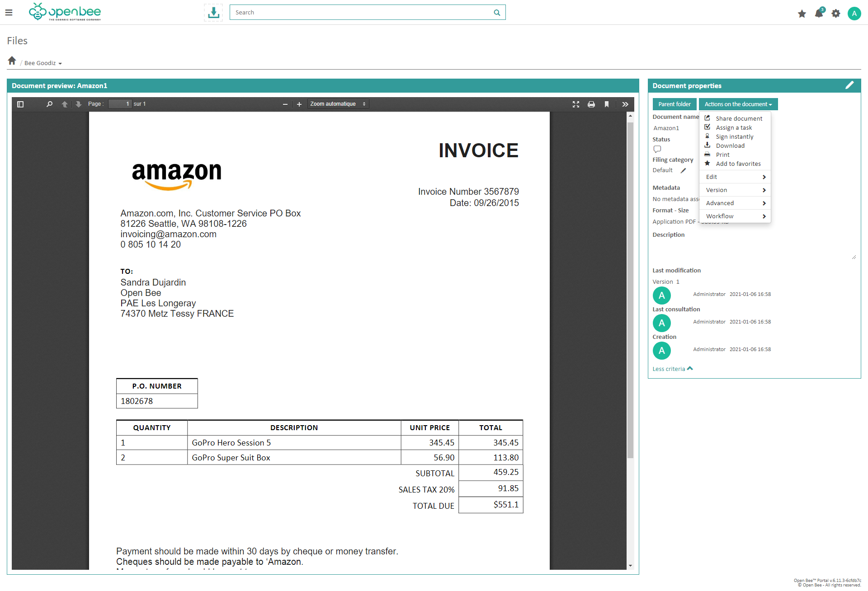Expand the Workflow submenu
Image resolution: width=868 pixels, height=591 pixels.
[735, 216]
